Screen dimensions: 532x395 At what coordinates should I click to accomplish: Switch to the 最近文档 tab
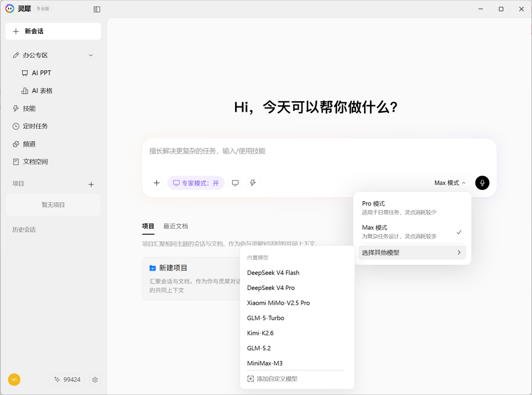pos(175,226)
